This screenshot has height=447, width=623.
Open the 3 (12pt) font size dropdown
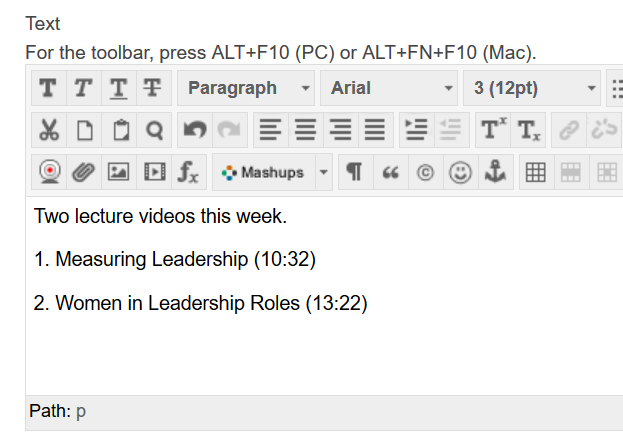[531, 88]
